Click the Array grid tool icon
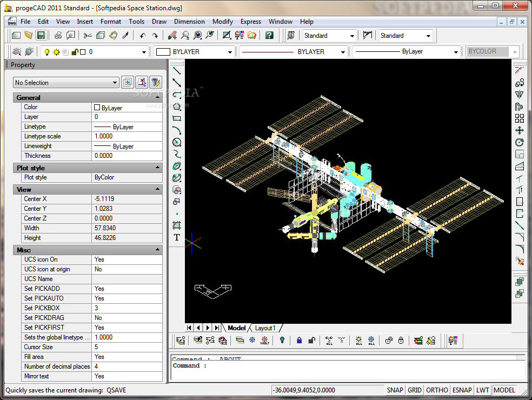The image size is (532, 400). [x=519, y=118]
